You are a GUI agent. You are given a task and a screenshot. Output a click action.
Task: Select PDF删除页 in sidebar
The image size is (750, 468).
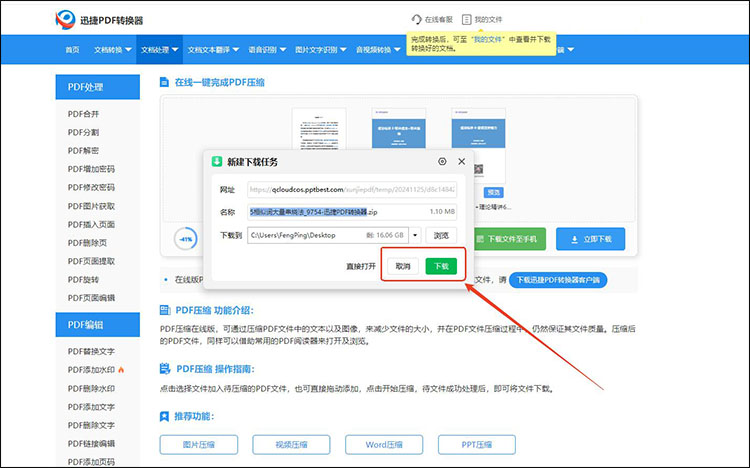coord(87,243)
